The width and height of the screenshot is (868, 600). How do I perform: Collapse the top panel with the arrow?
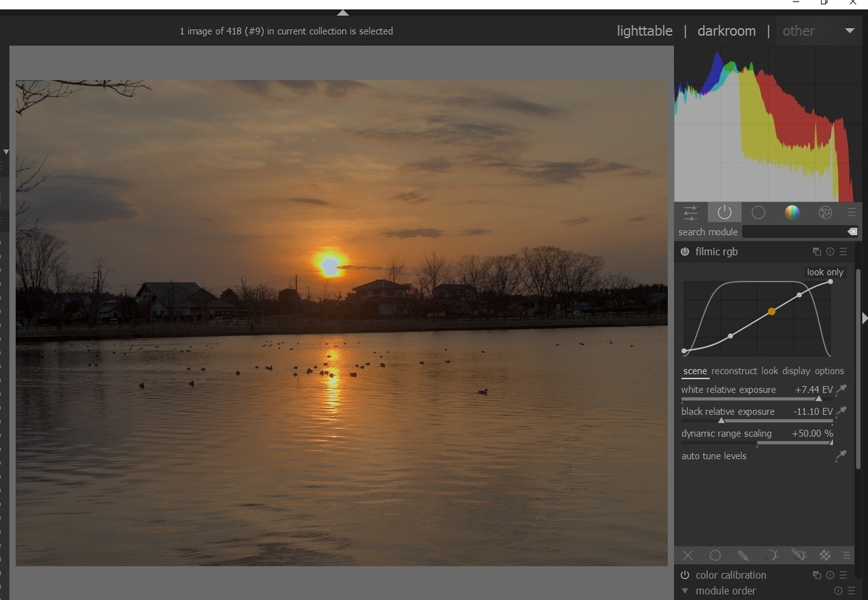[343, 13]
